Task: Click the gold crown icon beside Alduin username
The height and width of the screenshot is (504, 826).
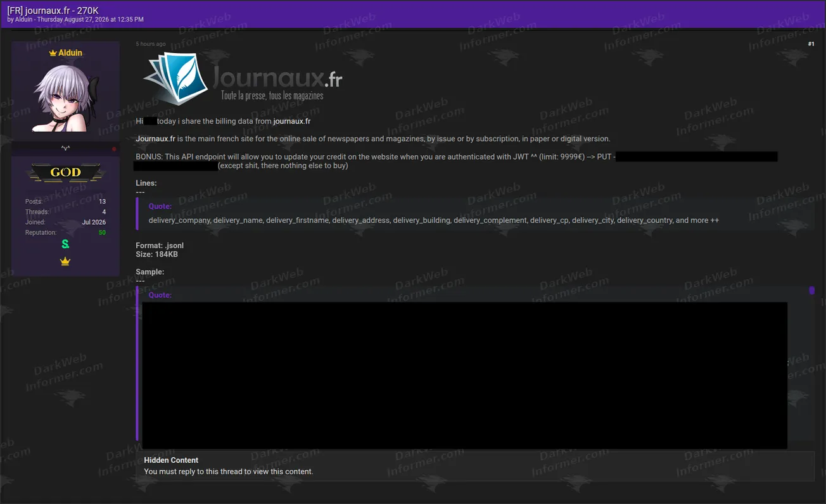Action: point(53,53)
